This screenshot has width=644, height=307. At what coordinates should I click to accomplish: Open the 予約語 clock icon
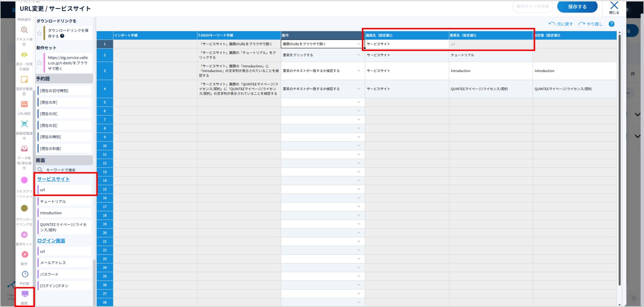click(x=25, y=274)
